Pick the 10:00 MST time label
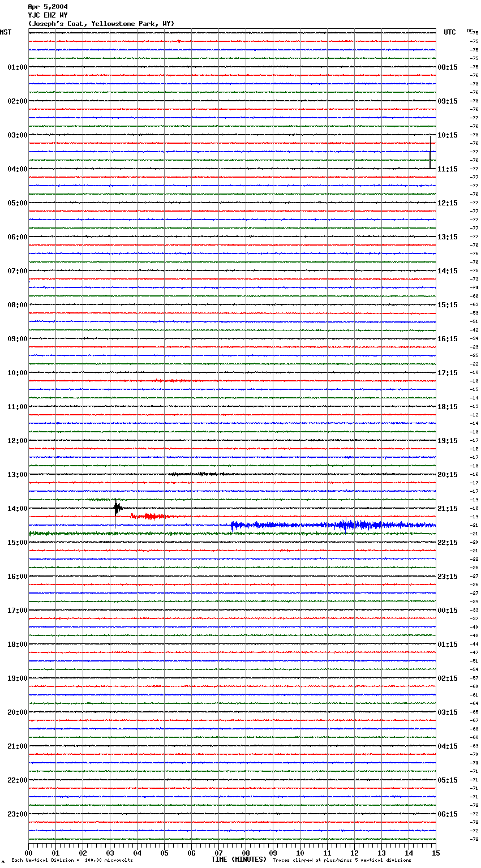Image resolution: width=481 pixels, height=868 pixels. [18, 373]
